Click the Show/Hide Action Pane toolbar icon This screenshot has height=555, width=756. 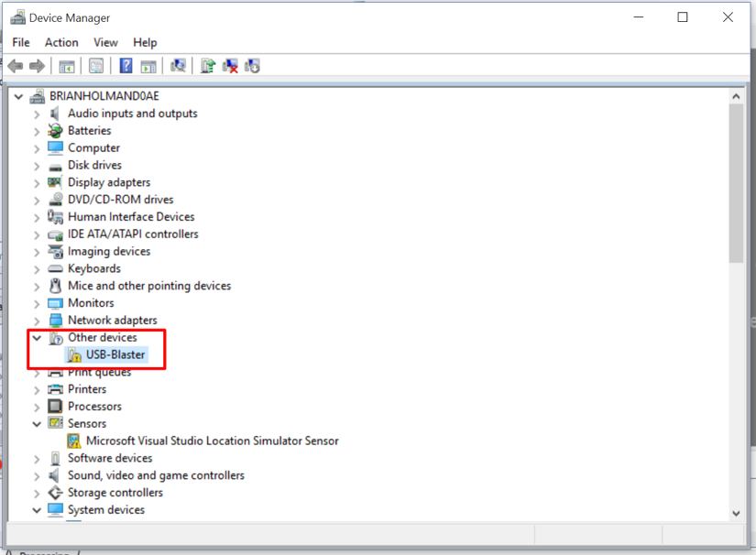(x=148, y=66)
